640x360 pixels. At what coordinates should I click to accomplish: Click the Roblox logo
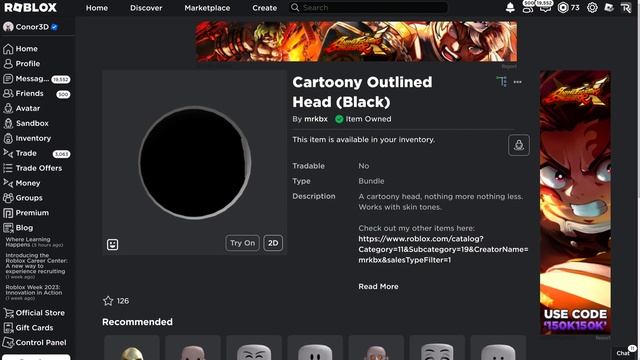click(x=30, y=7)
